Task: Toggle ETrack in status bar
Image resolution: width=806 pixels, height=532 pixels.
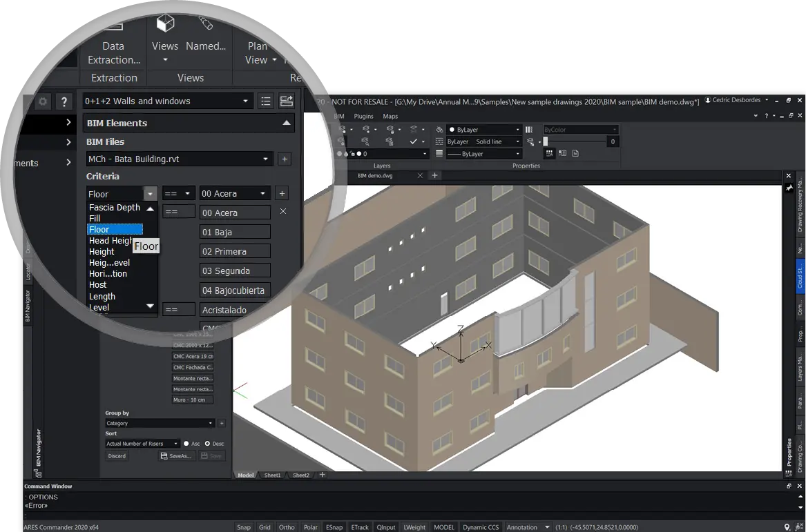Action: [360, 527]
